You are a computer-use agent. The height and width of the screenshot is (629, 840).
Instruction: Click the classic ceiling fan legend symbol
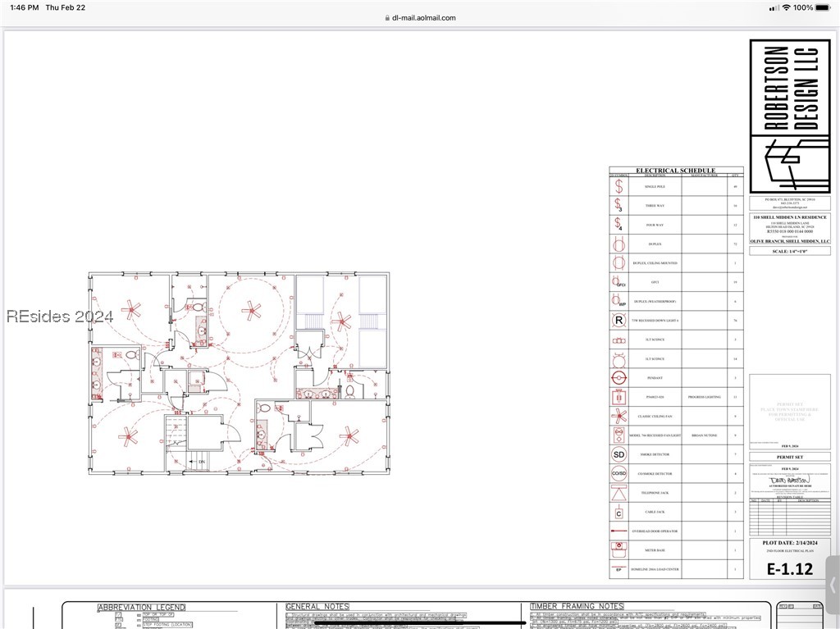point(619,416)
